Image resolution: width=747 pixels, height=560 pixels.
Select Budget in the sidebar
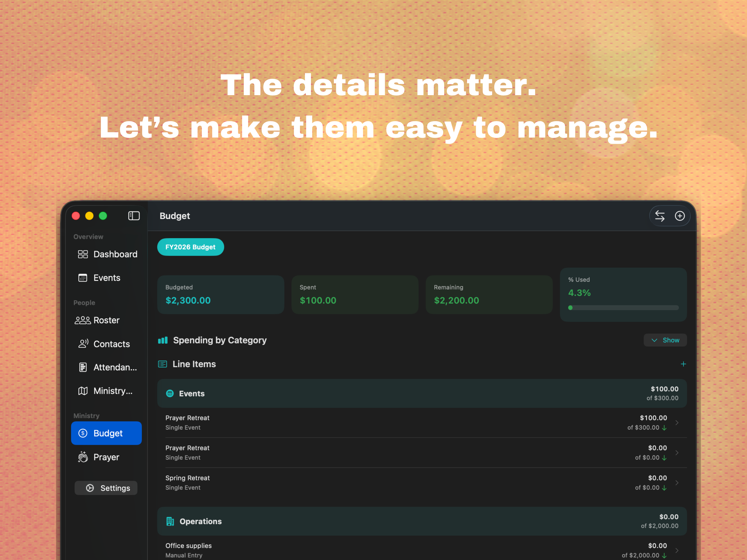pos(106,433)
